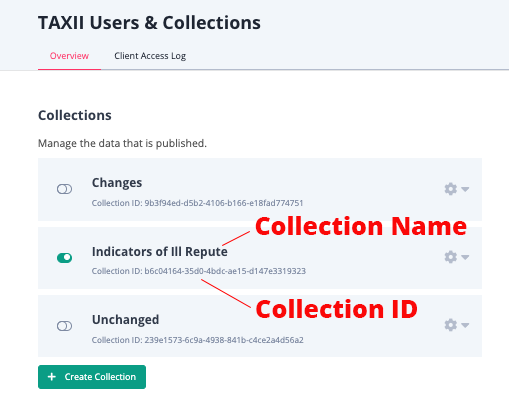Enable the Unchanged collection toggle
This screenshot has height=414, width=509.
click(64, 326)
